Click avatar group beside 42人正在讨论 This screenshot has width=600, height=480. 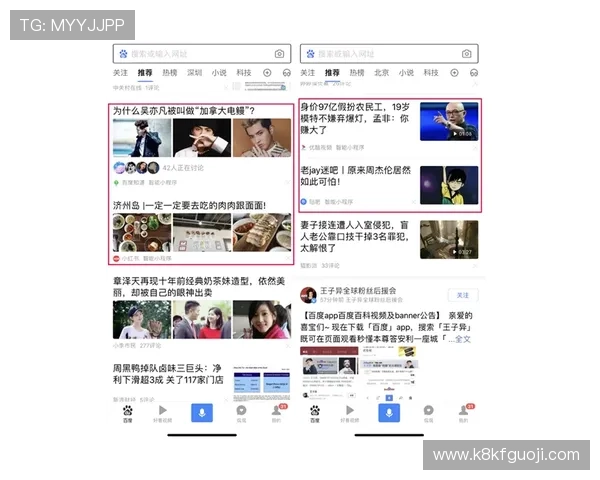(137, 168)
